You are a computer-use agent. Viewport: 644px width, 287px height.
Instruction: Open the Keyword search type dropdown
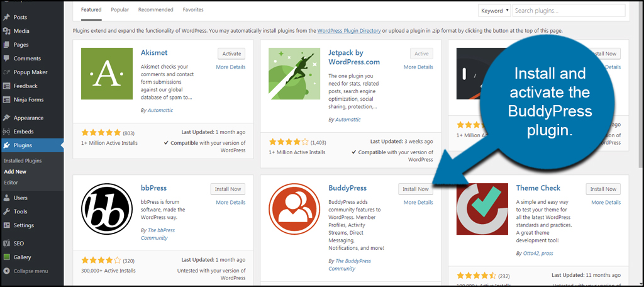494,11
